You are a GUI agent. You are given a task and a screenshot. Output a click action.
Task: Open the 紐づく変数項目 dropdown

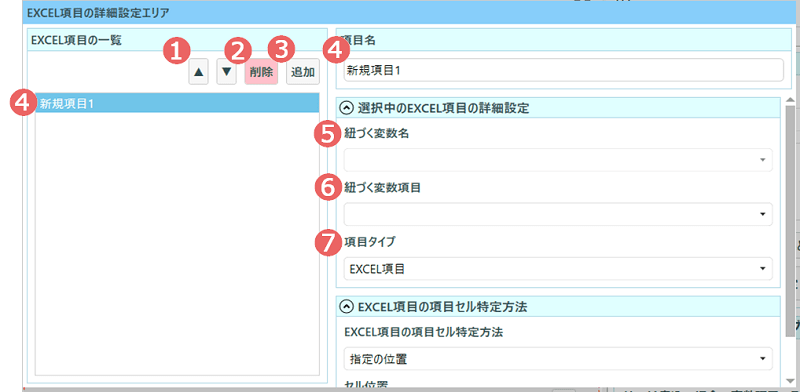tap(558, 214)
